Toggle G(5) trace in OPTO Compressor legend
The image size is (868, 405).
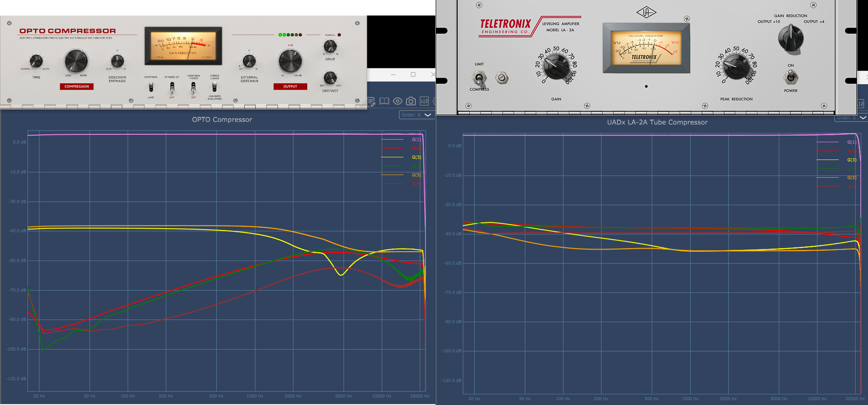[416, 175]
